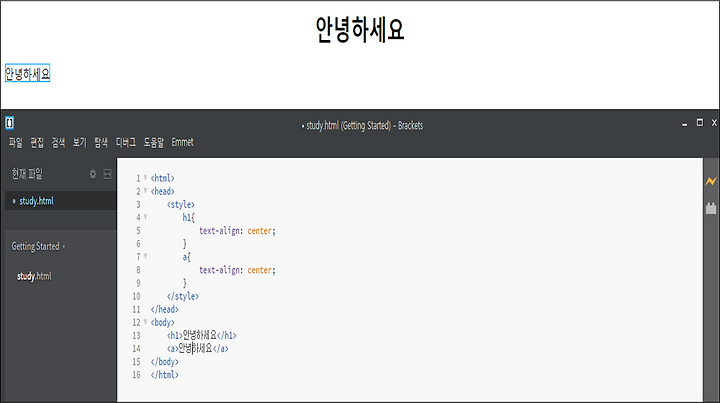
Task: Open working files gear settings icon
Action: [x=93, y=174]
